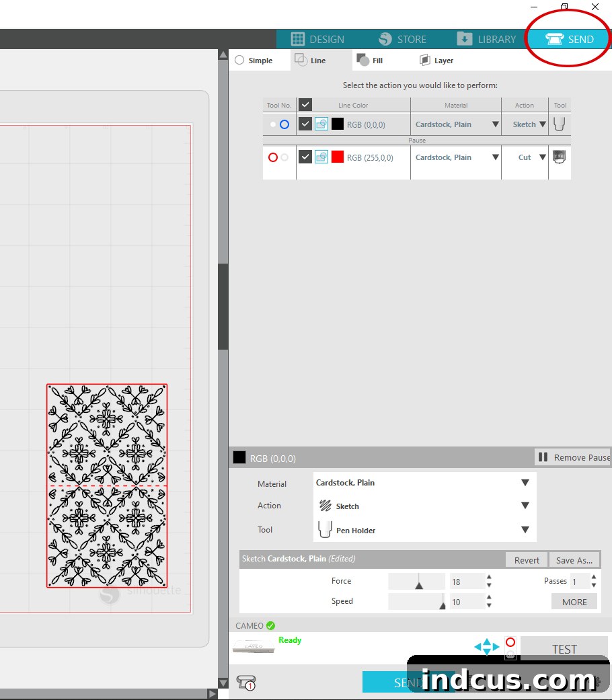Select tool 2 radio for RGB (255,0,0) row
The image size is (612, 700).
click(x=284, y=157)
